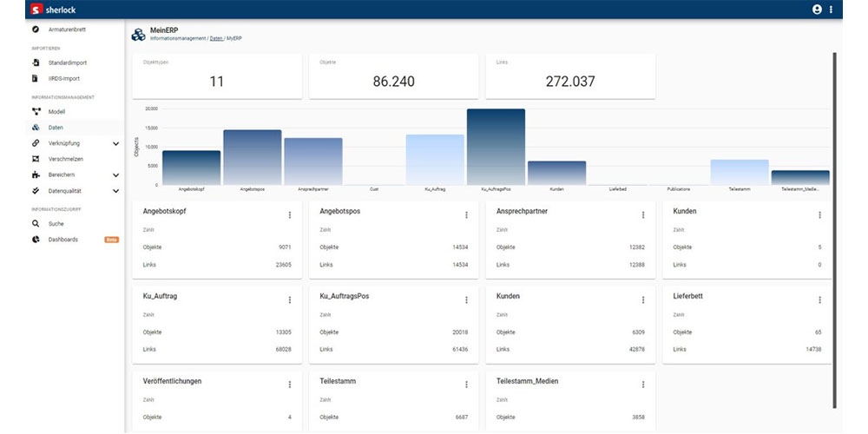Open the Angebotspos card options menu
The width and height of the screenshot is (868, 434).
(x=466, y=214)
